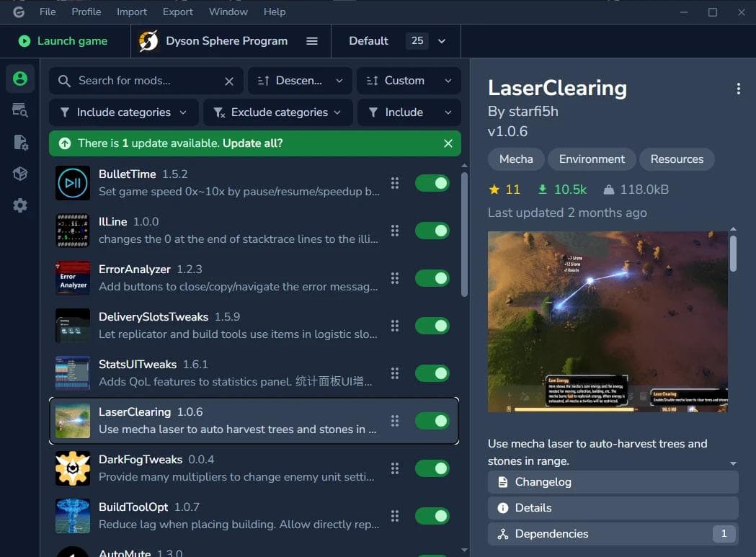The image size is (756, 557).
Task: Click the drag handle for LaserClearing row
Action: [x=395, y=421]
